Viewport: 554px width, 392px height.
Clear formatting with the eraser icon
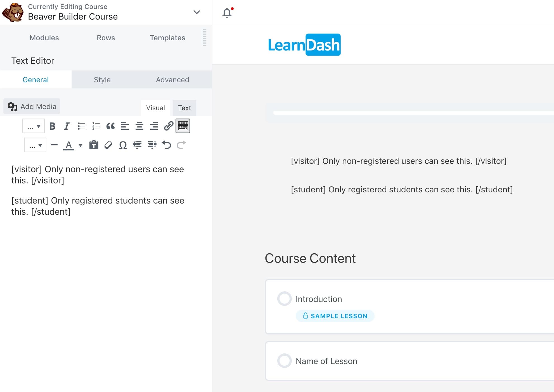tap(108, 145)
